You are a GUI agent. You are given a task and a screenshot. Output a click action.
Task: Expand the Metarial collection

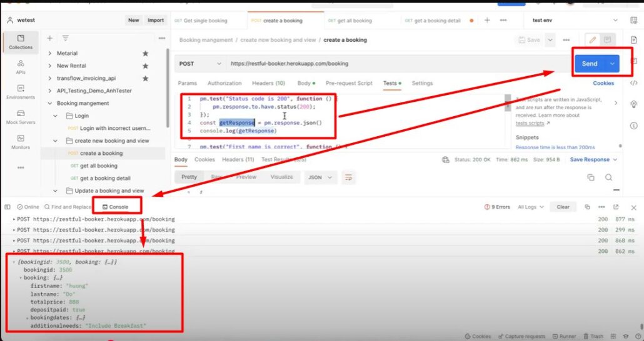tap(50, 54)
